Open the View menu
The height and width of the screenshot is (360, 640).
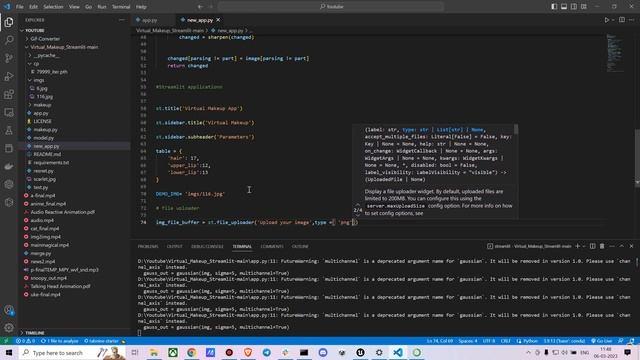[74, 7]
